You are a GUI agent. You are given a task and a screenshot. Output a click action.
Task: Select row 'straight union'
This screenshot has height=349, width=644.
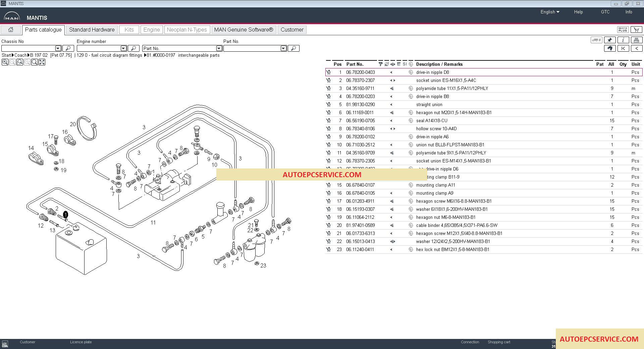(x=484, y=104)
